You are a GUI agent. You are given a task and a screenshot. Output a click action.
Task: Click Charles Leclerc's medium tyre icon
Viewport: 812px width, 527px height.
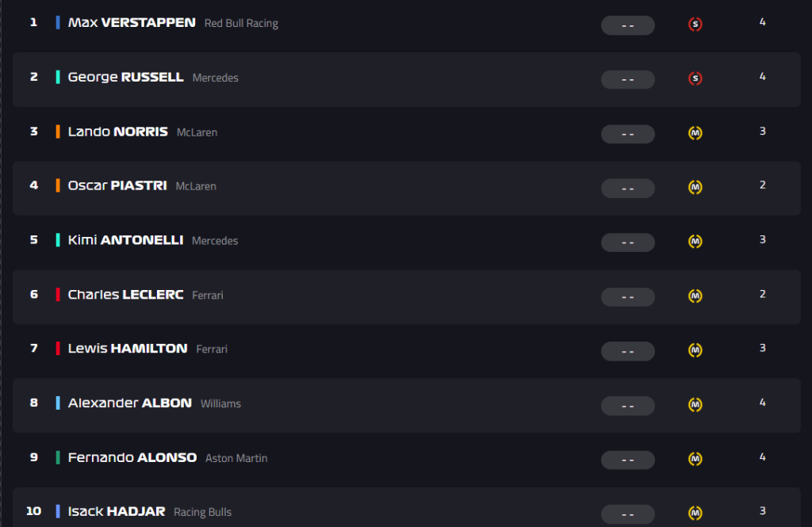point(695,296)
